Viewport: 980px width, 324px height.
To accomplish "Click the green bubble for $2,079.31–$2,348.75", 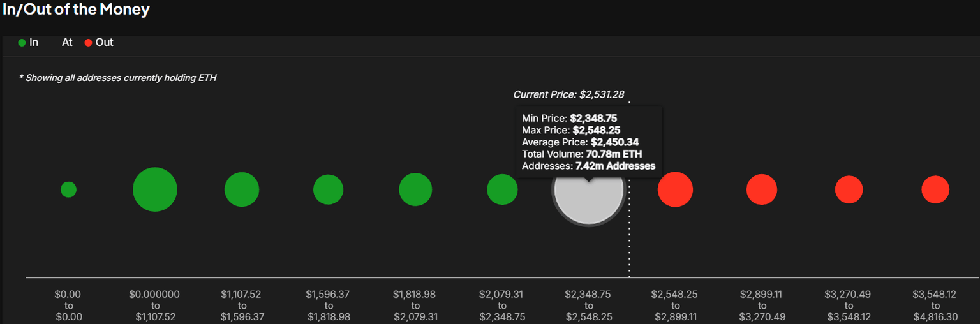I will tap(502, 189).
